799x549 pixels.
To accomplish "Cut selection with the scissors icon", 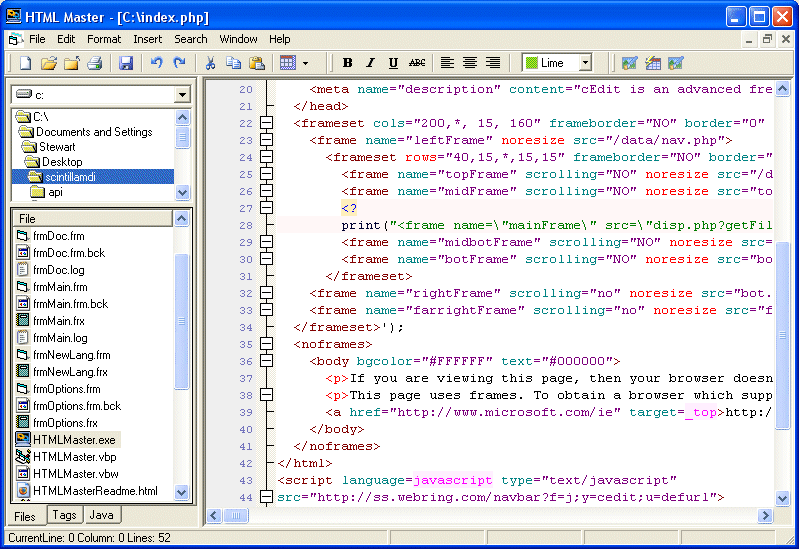I will pyautogui.click(x=210, y=63).
